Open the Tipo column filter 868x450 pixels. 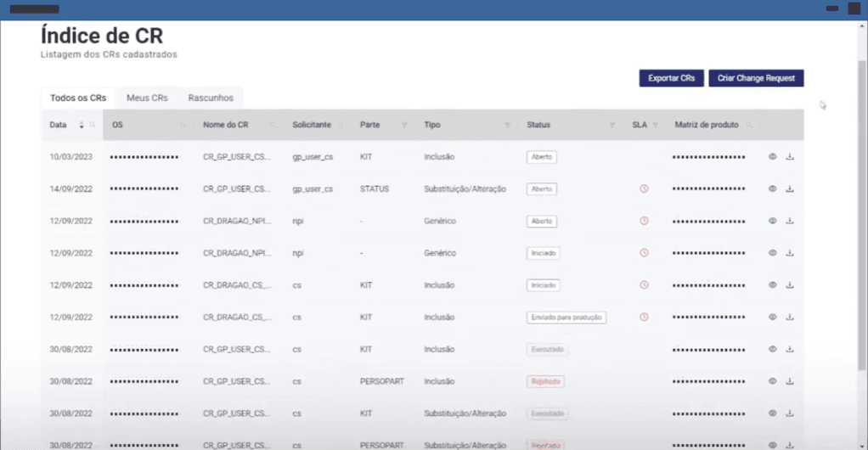(x=507, y=125)
